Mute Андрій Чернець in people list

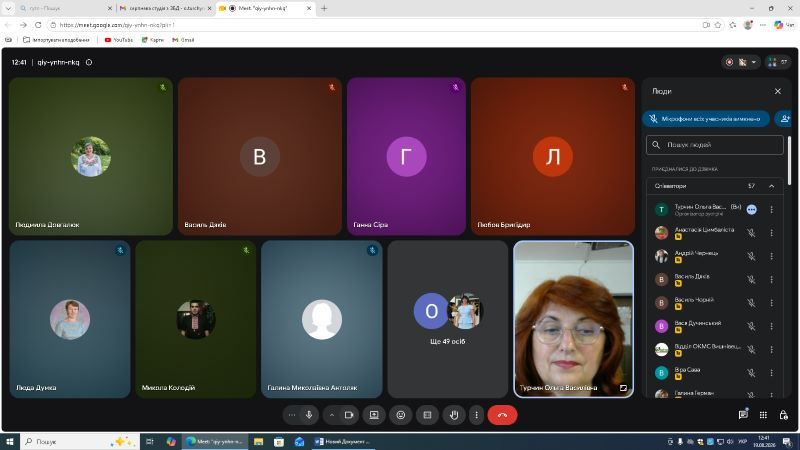pos(751,256)
